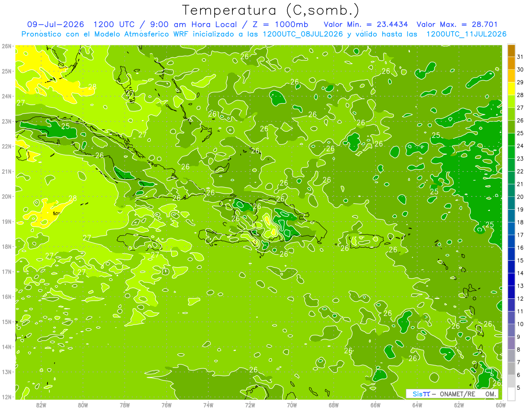Click the orange swatch between 30 and 31
The height and width of the screenshot is (411, 532).
pyautogui.click(x=511, y=63)
